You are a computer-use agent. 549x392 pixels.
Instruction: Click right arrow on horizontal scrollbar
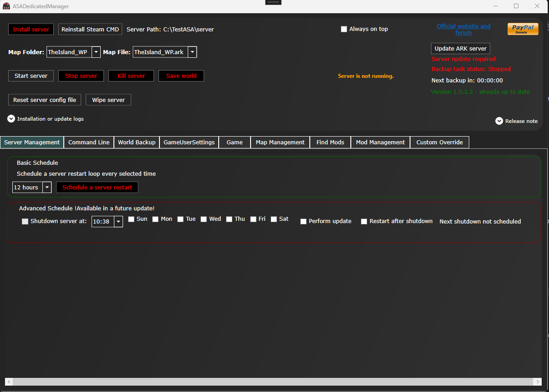click(x=538, y=382)
